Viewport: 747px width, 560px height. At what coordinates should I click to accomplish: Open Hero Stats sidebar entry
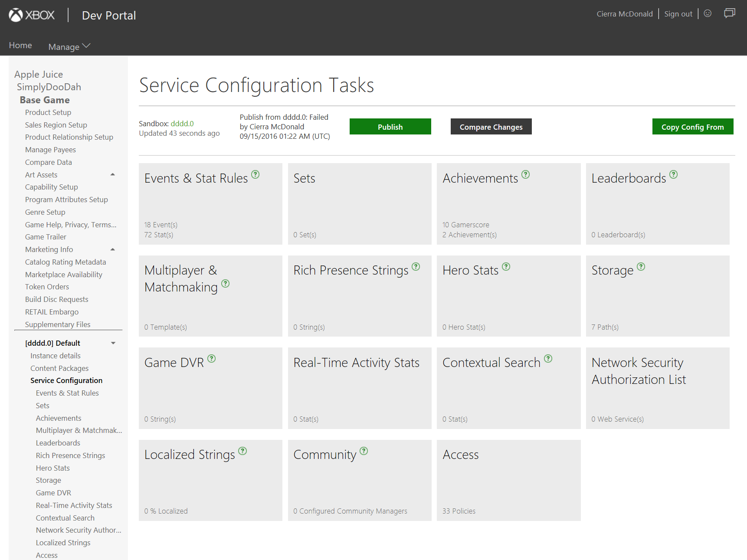[53, 468]
